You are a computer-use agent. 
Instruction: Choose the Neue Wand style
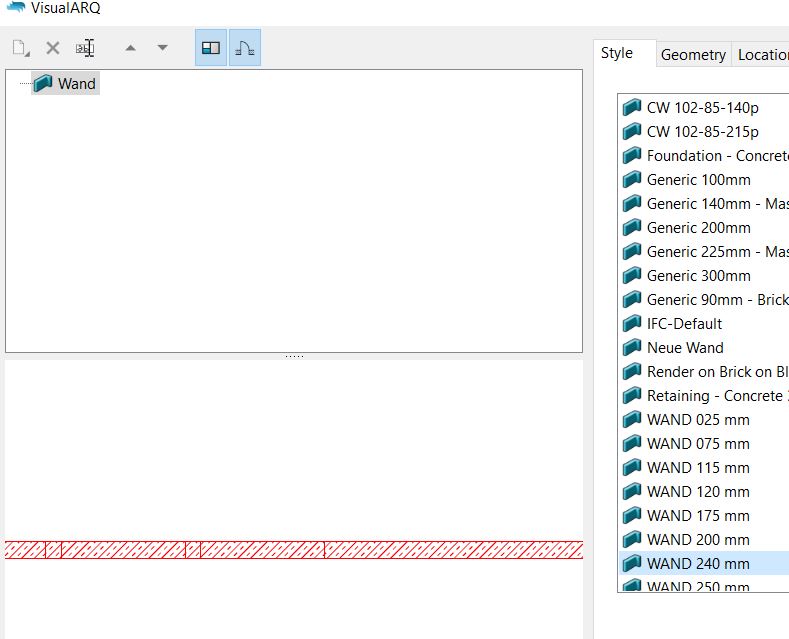704,348
